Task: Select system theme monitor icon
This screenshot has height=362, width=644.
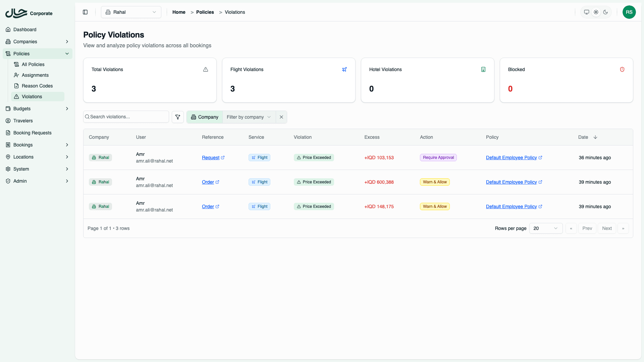Action: 587,12
